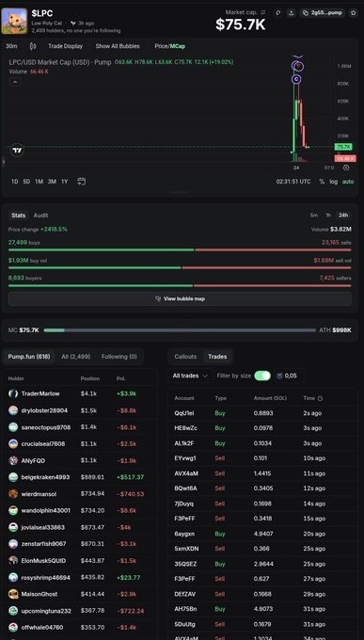Switch to the Audit tab
The image size is (364, 640).
click(x=40, y=216)
